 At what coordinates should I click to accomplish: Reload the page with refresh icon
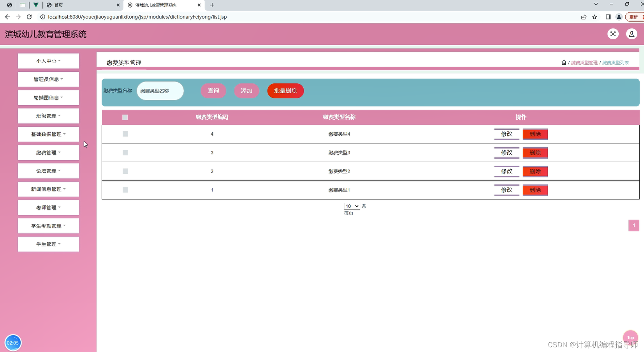coord(29,17)
